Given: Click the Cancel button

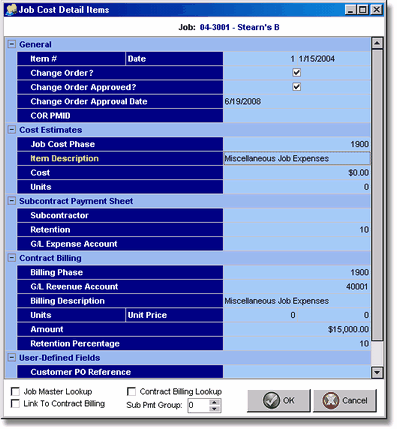Looking at the screenshot, I should [345, 400].
